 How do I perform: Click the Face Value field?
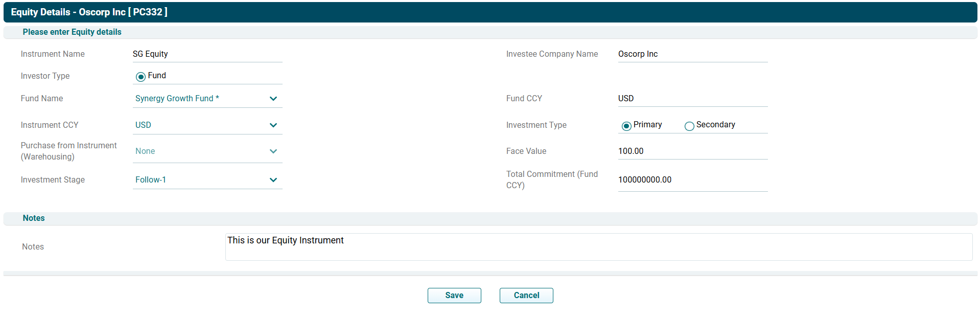(692, 151)
